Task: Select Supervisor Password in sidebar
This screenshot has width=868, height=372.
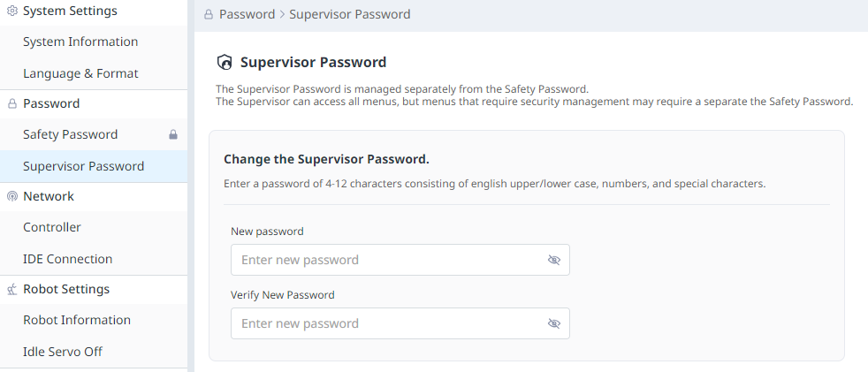Action: 83,166
